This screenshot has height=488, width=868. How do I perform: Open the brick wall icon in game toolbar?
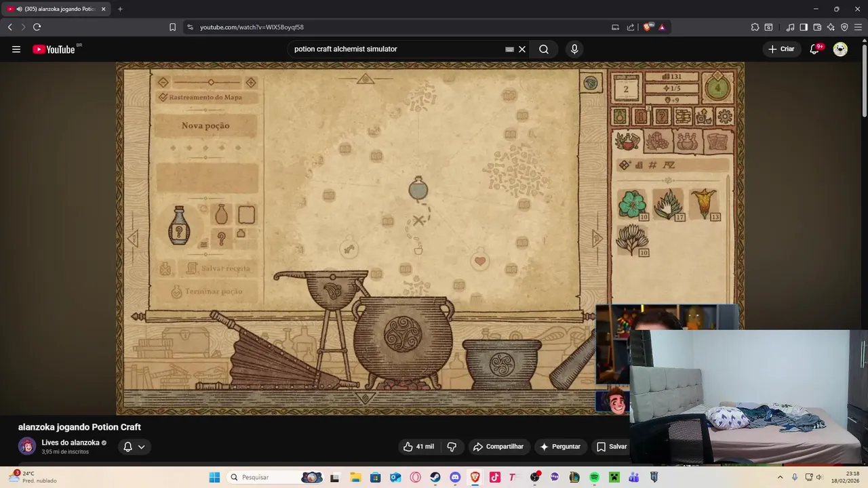tap(683, 116)
